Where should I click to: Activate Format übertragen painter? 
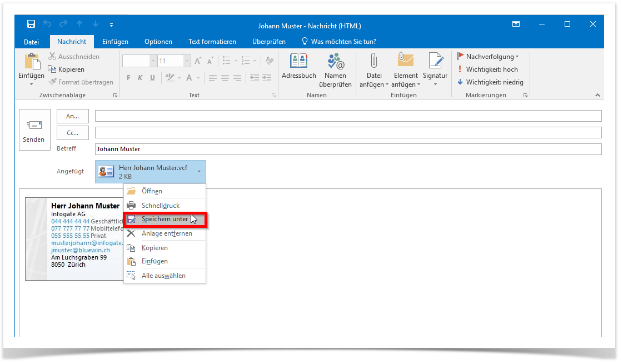81,82
